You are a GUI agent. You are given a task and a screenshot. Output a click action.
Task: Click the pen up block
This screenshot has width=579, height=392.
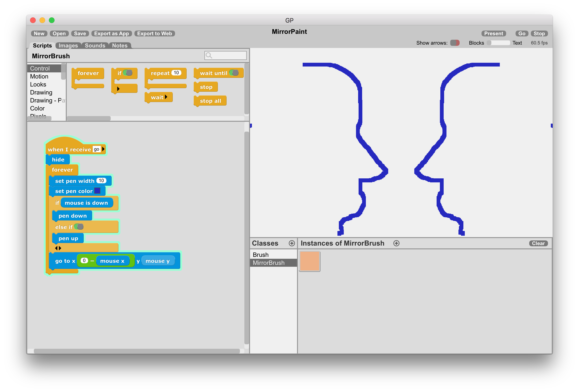(x=68, y=238)
